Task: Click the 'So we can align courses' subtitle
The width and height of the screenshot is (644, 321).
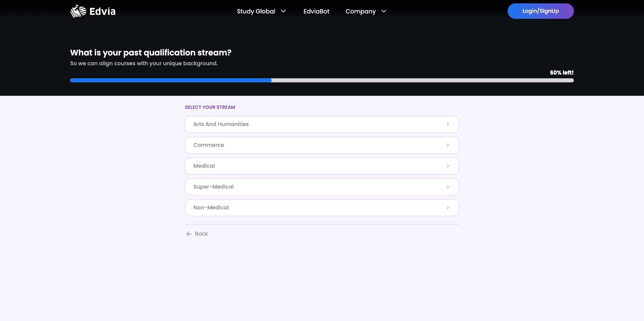Action: pyautogui.click(x=144, y=64)
